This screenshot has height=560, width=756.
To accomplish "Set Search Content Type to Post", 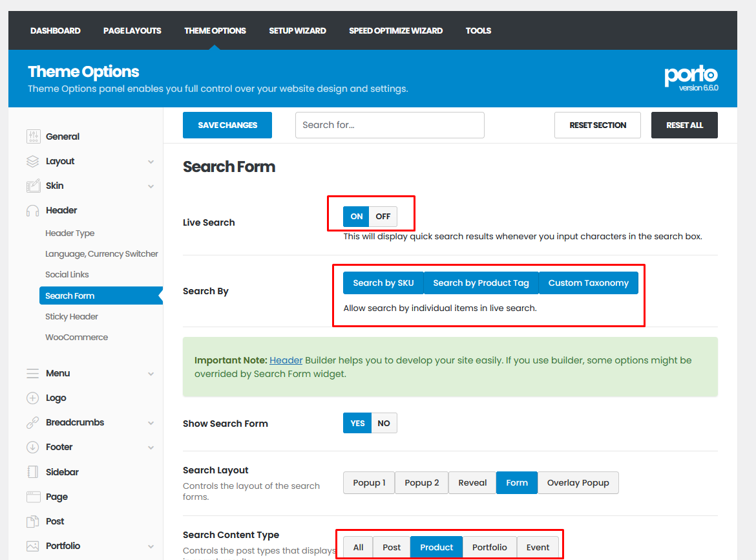I will [x=392, y=548].
